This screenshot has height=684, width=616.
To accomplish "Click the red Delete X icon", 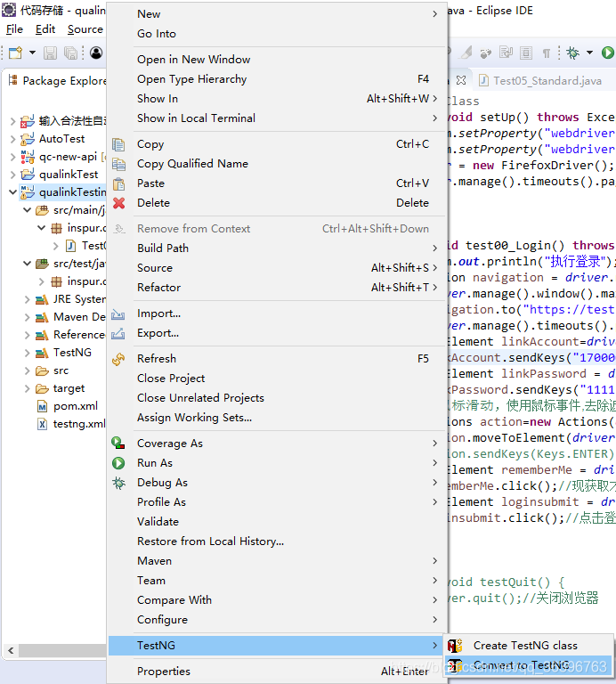I will click(x=118, y=203).
